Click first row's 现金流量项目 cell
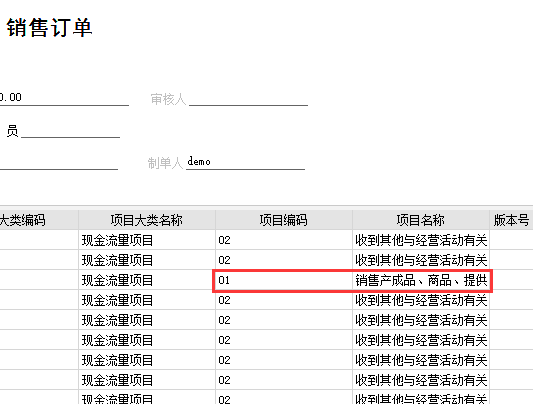The image size is (533, 404). [x=147, y=240]
